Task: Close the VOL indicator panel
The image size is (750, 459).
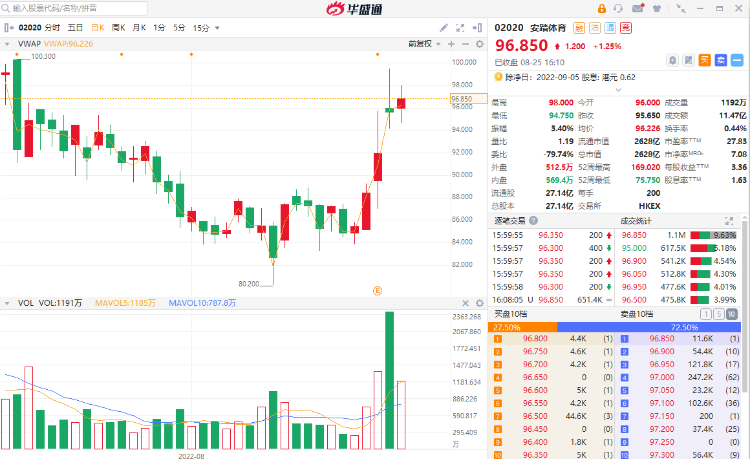Action: point(465,303)
